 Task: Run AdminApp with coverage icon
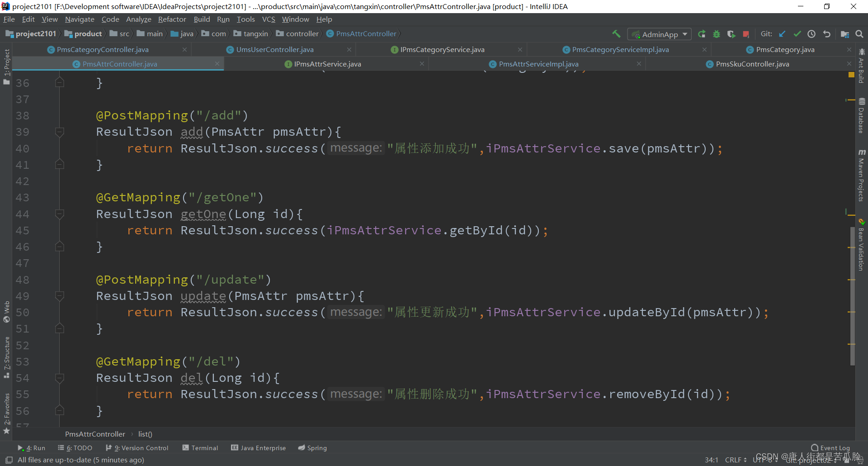731,34
